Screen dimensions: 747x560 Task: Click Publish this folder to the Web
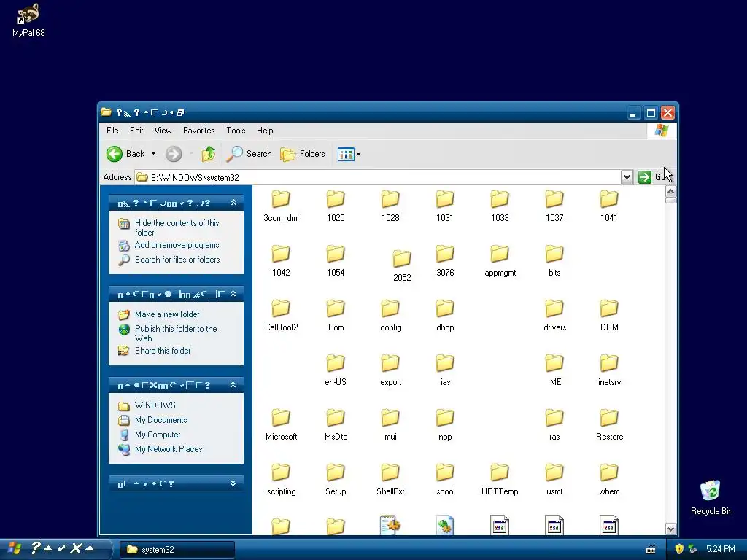coord(176,333)
